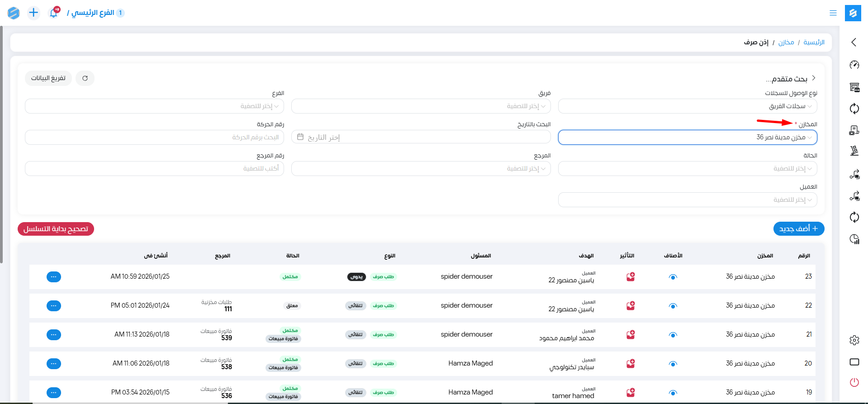Click the أضف جديد add new button
Image resolution: width=868 pixels, height=404 pixels.
(x=798, y=229)
